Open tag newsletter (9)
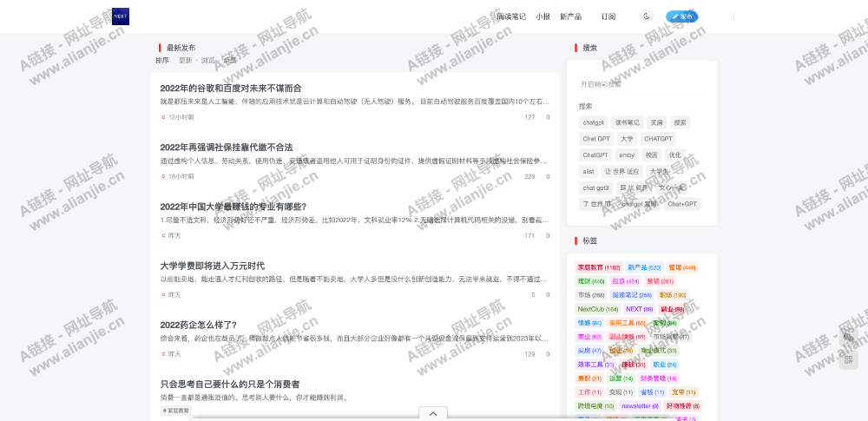The height and width of the screenshot is (421, 868). tap(640, 406)
